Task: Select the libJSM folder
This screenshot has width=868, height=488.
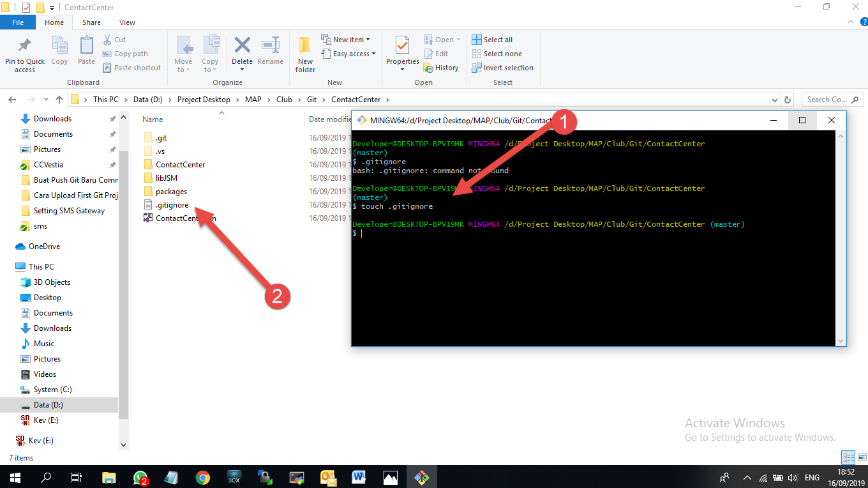Action: tap(167, 178)
